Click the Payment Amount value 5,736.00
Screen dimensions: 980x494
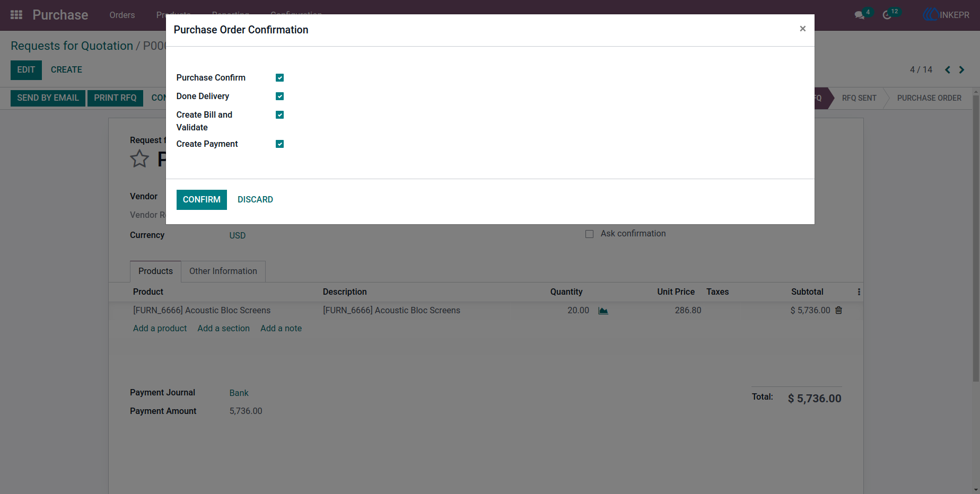coord(246,411)
